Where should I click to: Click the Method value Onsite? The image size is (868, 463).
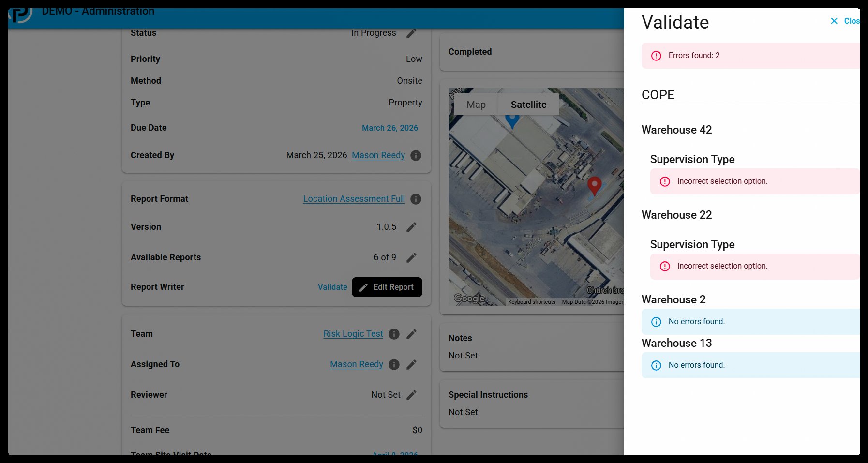coord(409,81)
